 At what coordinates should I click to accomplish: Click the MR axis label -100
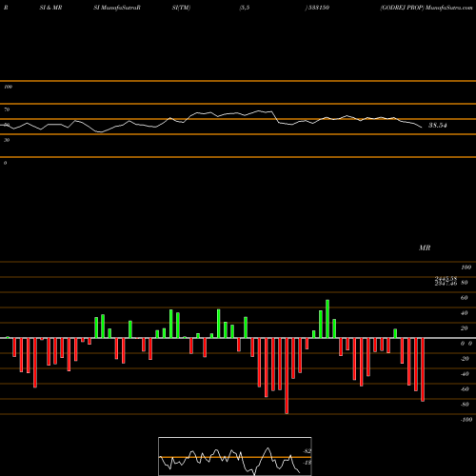pos(466,420)
